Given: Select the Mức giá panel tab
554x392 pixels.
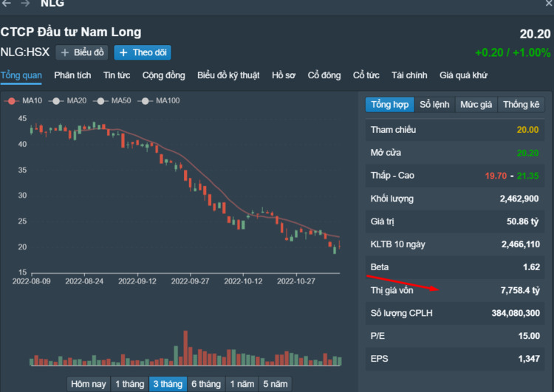Looking at the screenshot, I should 476,105.
